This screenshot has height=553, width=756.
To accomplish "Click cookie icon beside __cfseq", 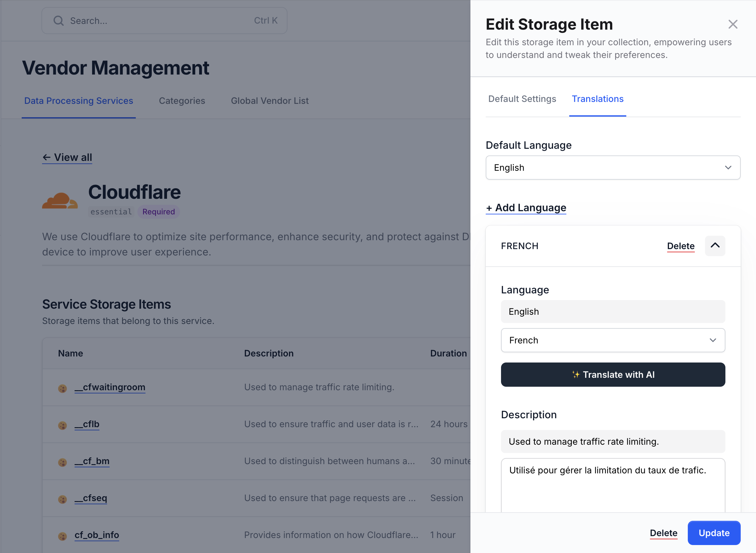I will click(x=62, y=499).
